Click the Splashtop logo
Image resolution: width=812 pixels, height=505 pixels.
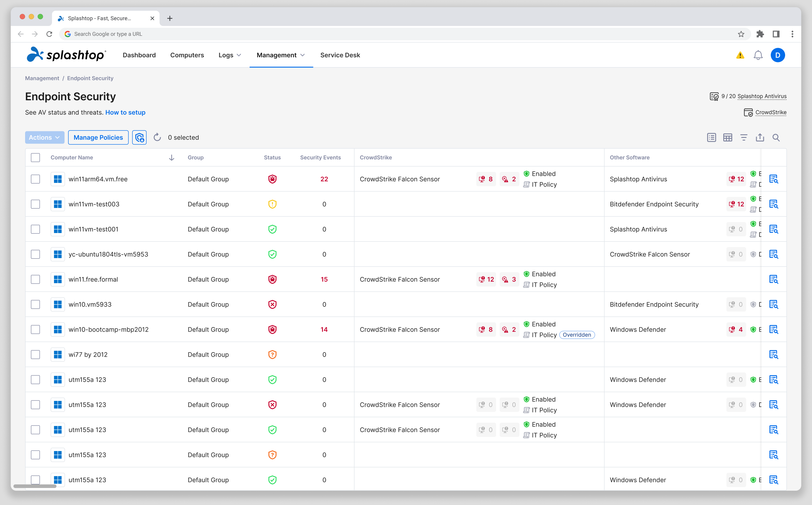click(66, 54)
